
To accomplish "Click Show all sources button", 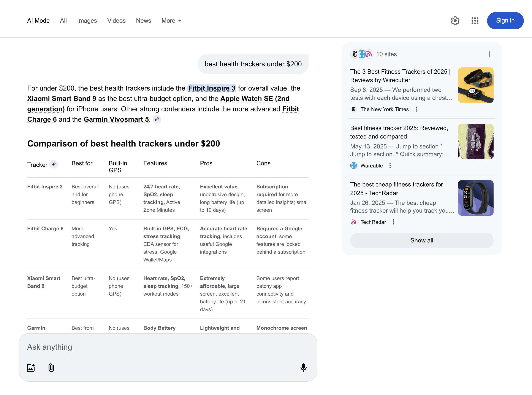I will click(x=421, y=241).
